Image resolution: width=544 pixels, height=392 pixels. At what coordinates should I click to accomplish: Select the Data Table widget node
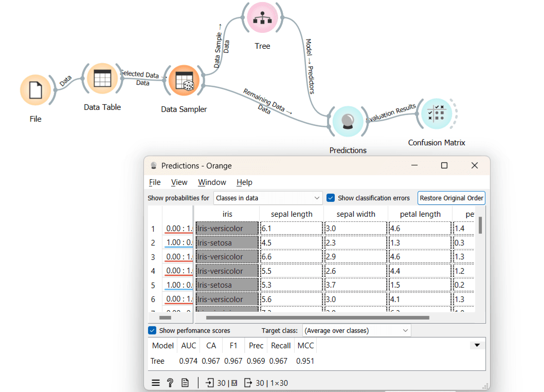click(x=102, y=78)
